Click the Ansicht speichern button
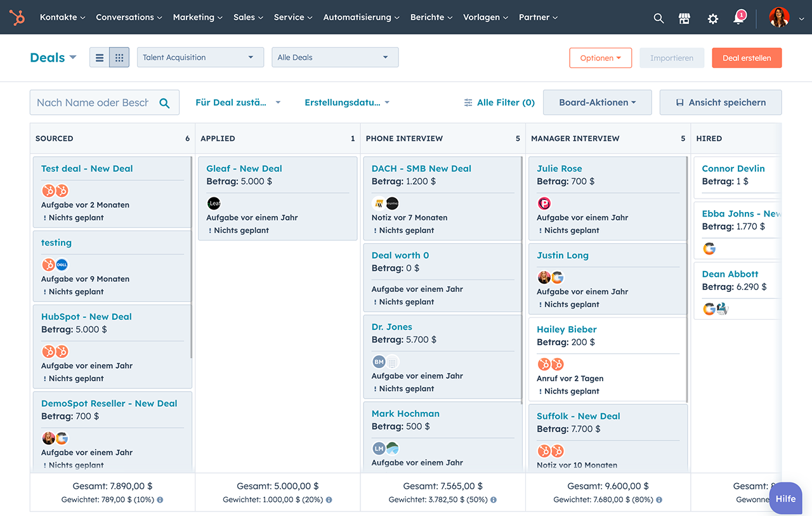Image resolution: width=812 pixels, height=516 pixels. pos(720,103)
